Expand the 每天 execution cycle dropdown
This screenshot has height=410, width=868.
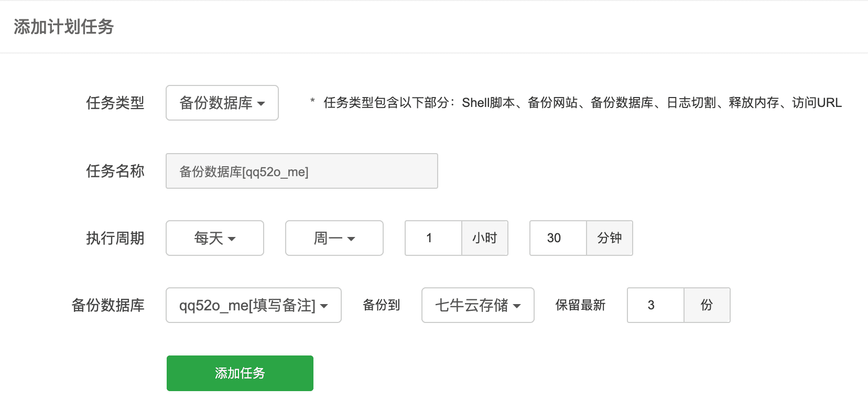tap(215, 238)
